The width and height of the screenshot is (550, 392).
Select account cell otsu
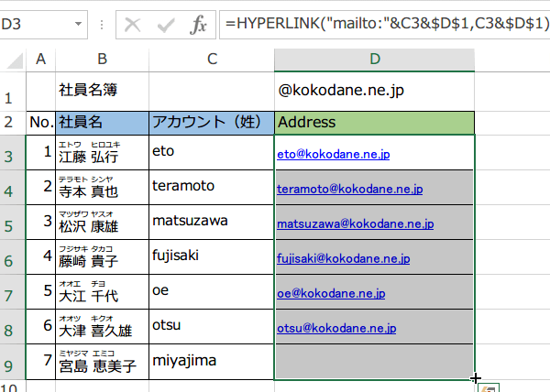(212, 326)
